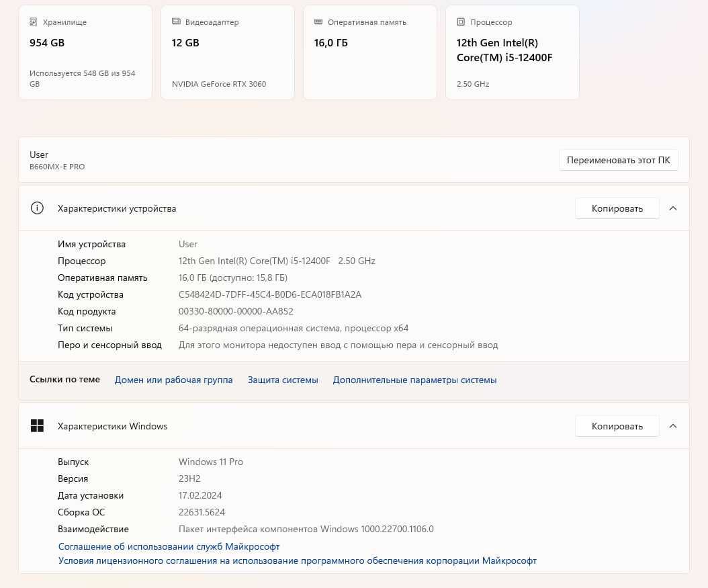This screenshot has height=588, width=708.
Task: Open Дополнительные параметры системы link
Action: (x=414, y=380)
